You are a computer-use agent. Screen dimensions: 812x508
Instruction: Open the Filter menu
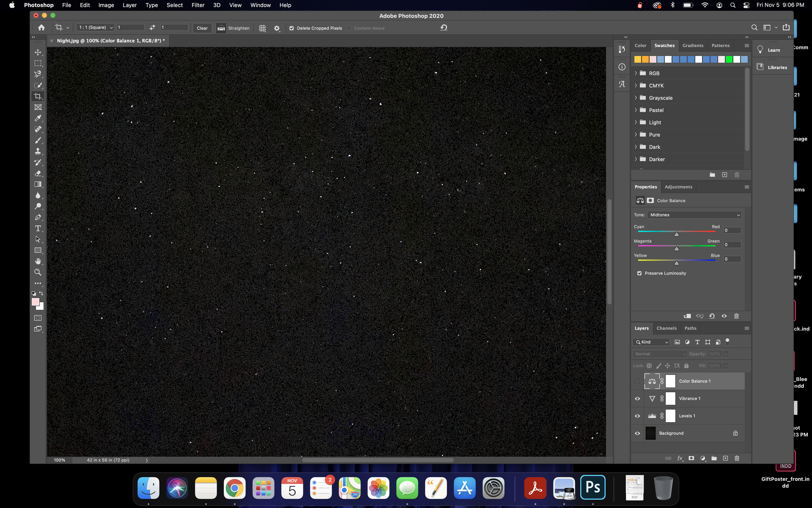pos(198,5)
